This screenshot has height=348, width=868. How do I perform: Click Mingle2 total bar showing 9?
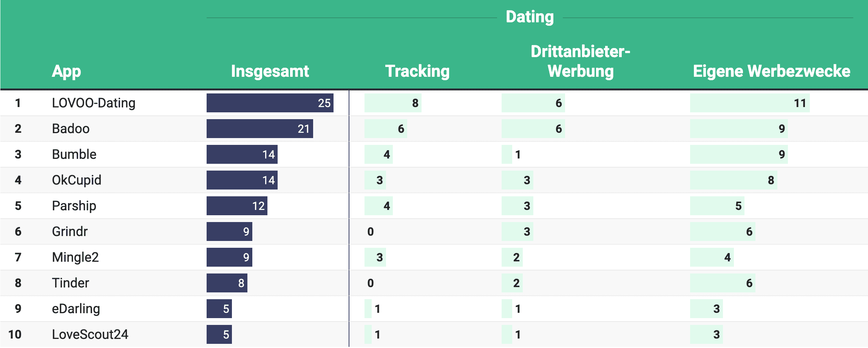229,257
